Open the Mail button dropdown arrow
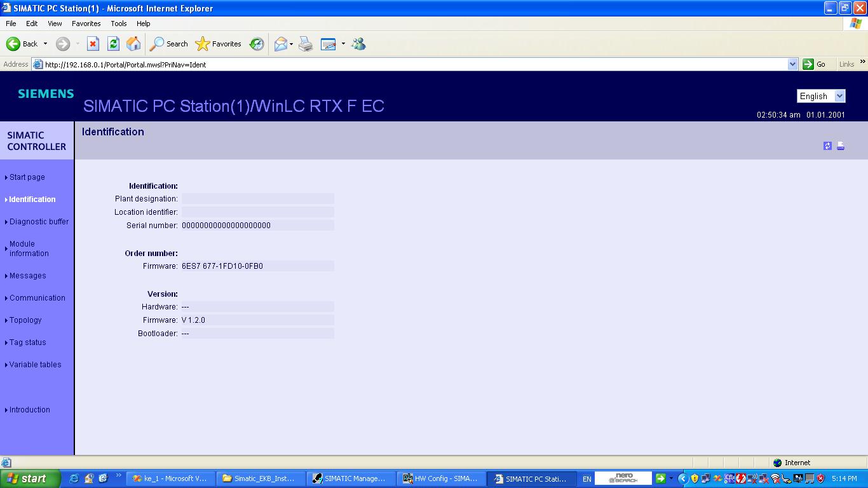Viewport: 868px width, 488px height. point(291,44)
